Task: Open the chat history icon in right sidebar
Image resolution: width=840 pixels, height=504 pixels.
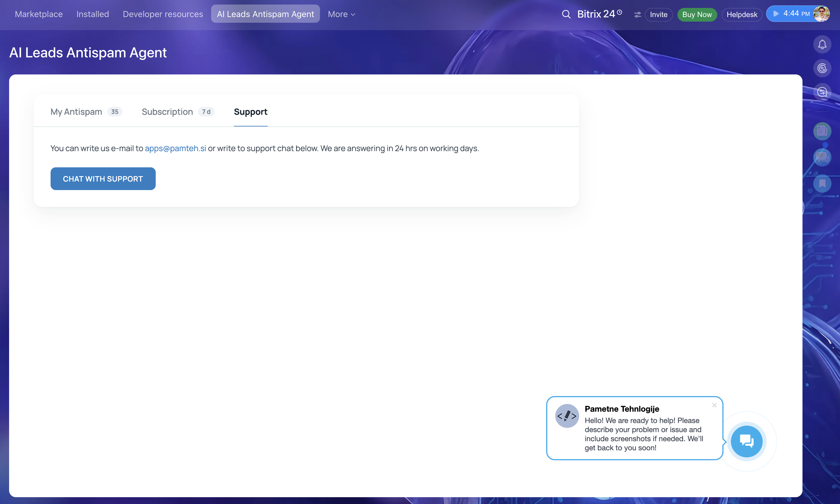Action: [822, 92]
